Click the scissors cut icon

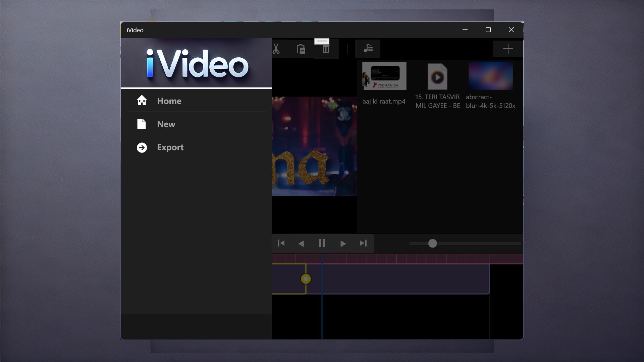276,49
